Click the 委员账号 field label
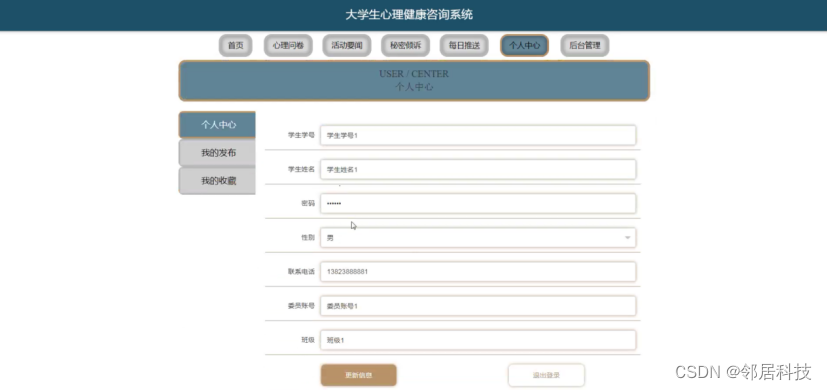 point(301,306)
